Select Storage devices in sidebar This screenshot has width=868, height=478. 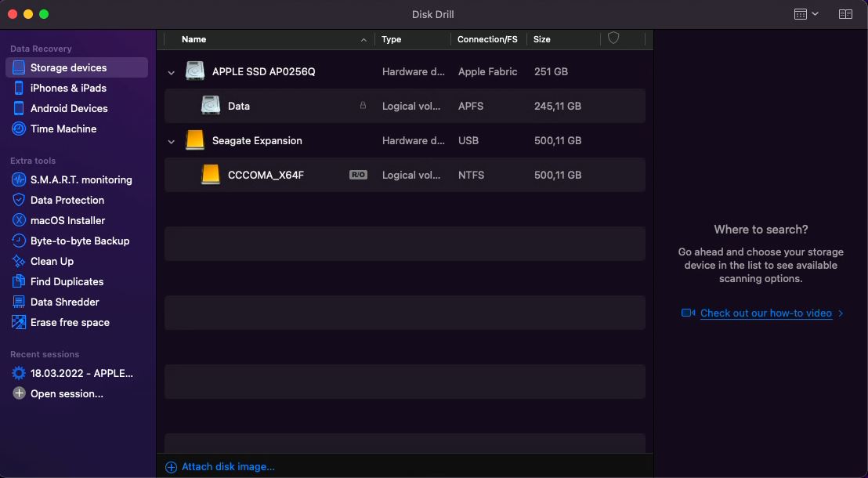point(77,67)
